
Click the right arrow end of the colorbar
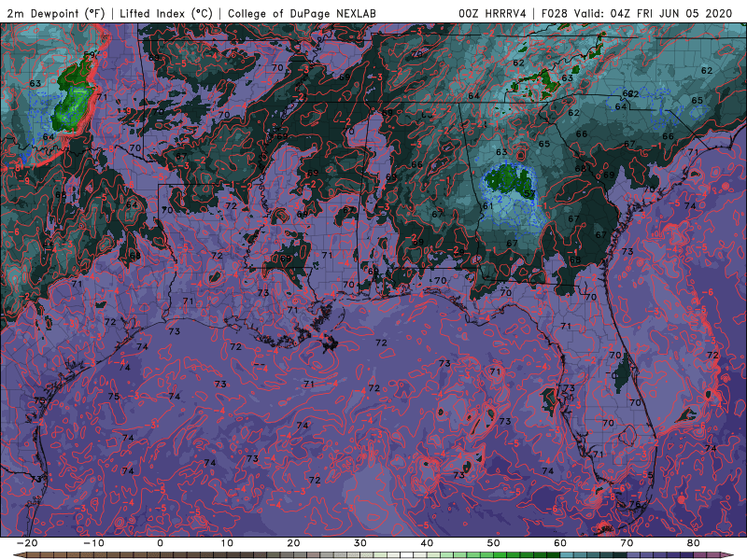[726, 555]
